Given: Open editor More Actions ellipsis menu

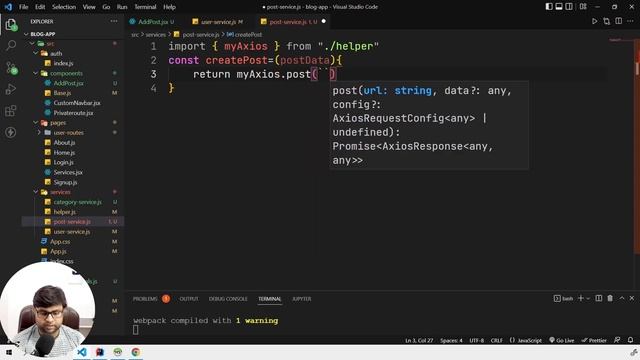Looking at the screenshot, I should [x=631, y=21].
